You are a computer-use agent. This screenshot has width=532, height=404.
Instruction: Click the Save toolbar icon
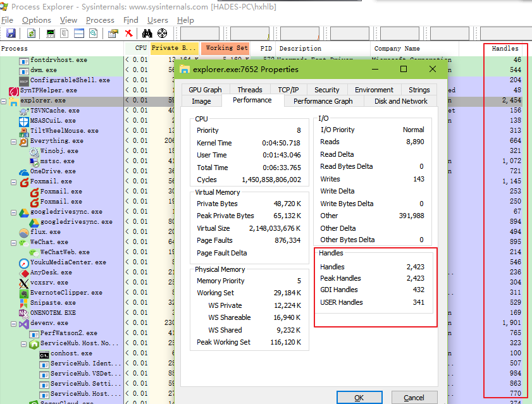[x=11, y=34]
